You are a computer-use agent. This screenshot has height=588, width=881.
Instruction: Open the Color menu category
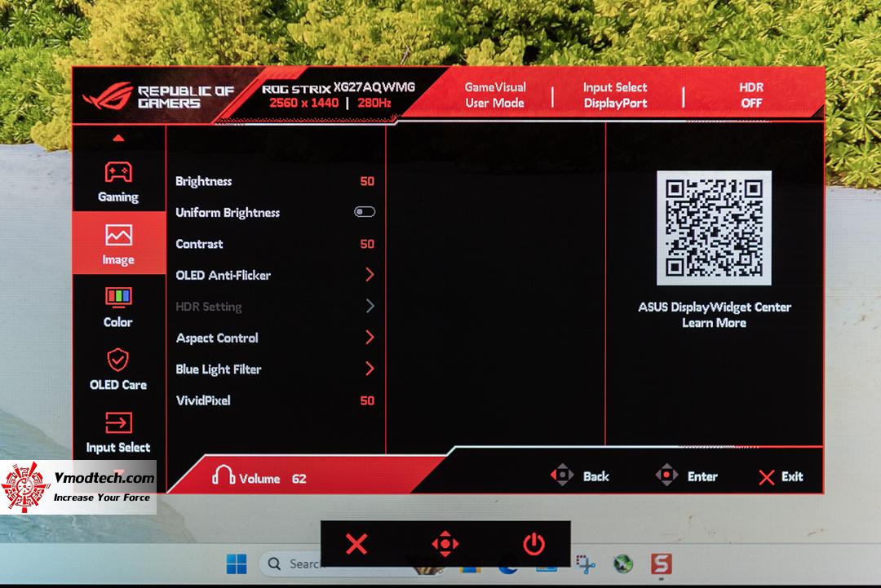click(118, 307)
